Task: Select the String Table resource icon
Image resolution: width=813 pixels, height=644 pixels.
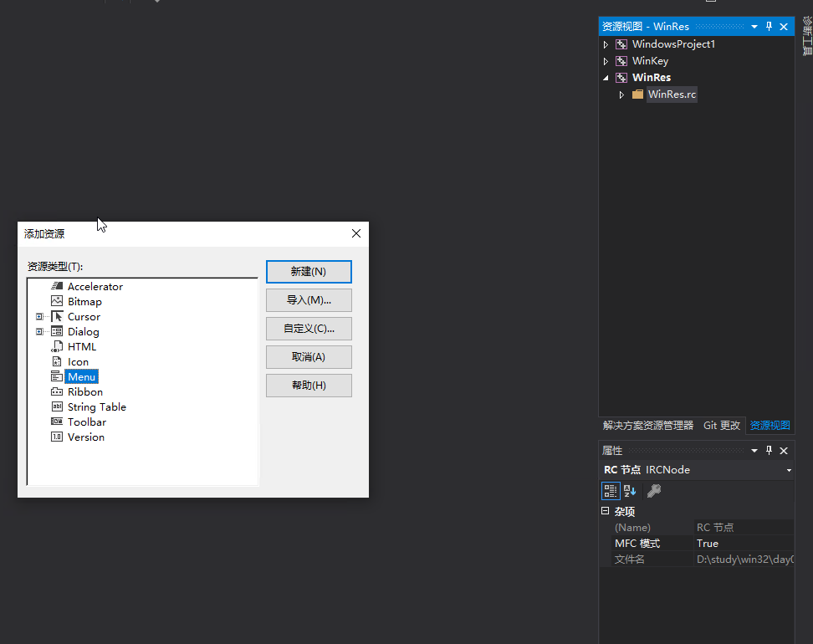Action: tap(57, 406)
